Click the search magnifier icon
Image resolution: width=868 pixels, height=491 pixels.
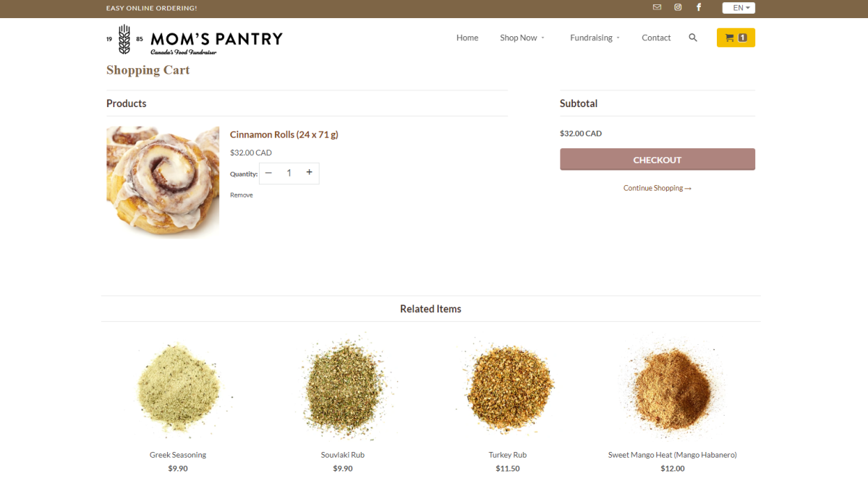coord(693,38)
